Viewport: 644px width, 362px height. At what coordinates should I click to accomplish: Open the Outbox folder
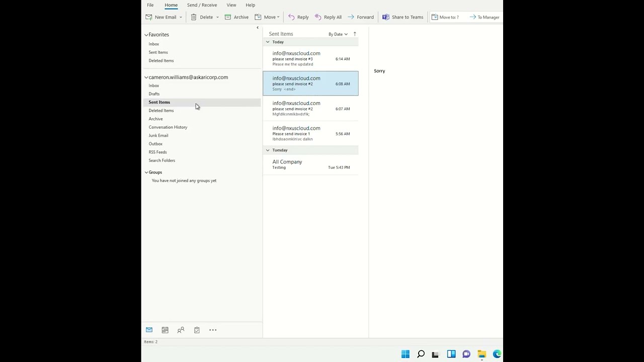(x=155, y=144)
